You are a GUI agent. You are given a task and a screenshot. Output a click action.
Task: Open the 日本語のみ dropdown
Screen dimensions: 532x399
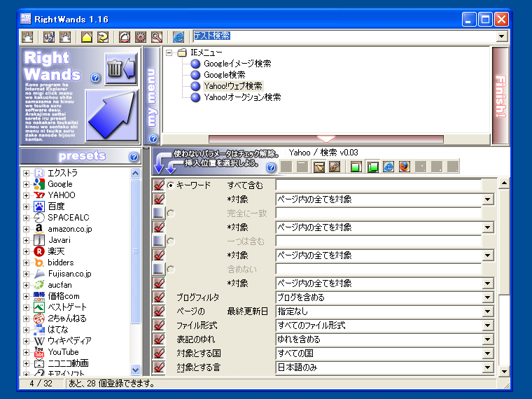[x=488, y=367]
